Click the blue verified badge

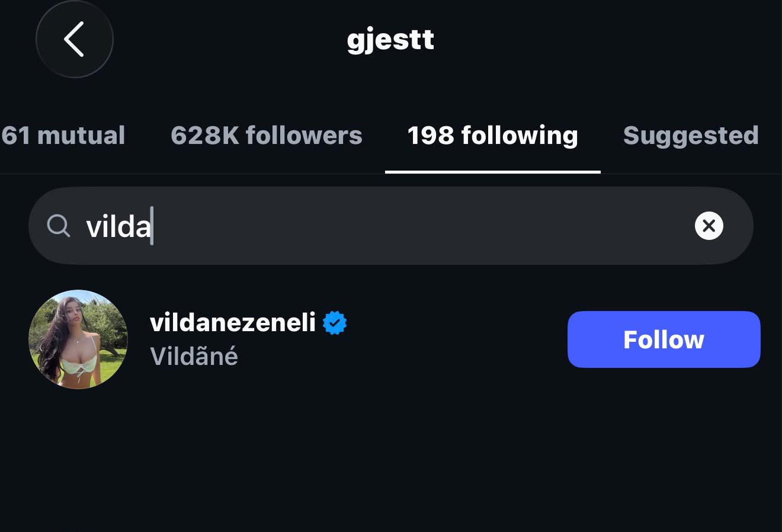[x=335, y=323]
